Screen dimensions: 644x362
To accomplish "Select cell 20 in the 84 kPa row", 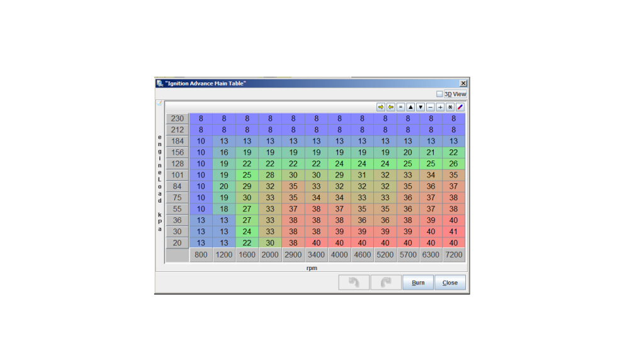I will point(224,186).
